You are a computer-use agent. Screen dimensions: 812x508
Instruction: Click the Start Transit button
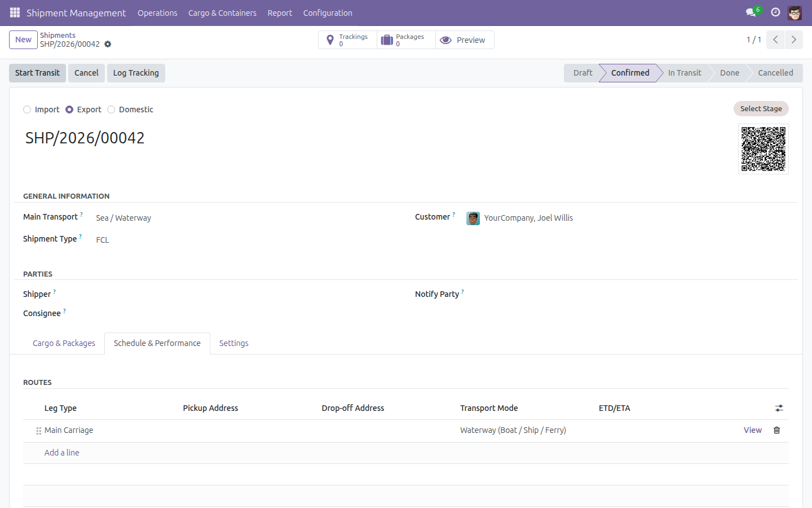(37, 73)
